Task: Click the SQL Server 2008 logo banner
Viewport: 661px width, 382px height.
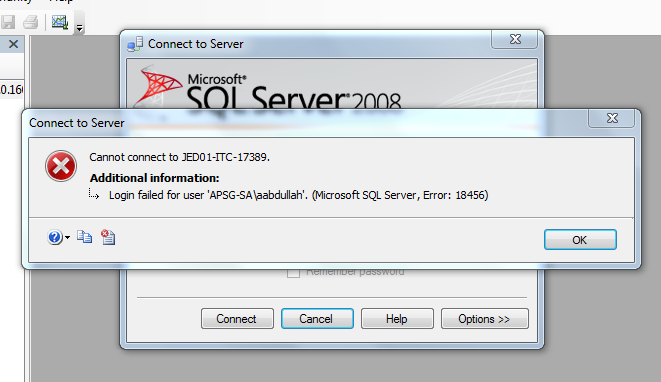Action: (x=332, y=84)
